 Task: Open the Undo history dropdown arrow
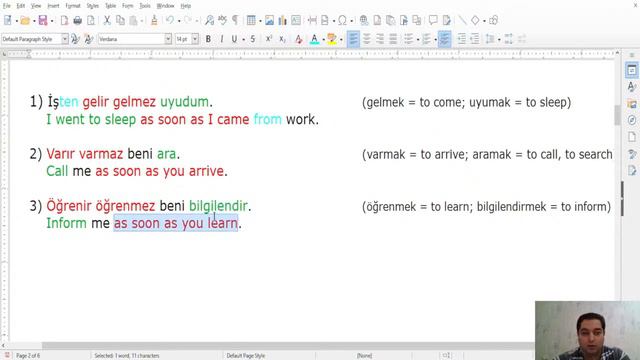click(x=179, y=20)
